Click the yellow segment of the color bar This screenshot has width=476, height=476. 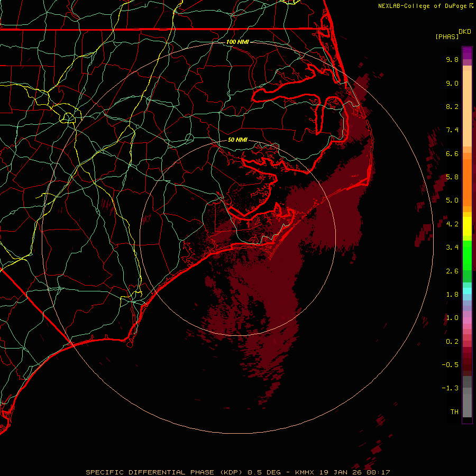467,226
